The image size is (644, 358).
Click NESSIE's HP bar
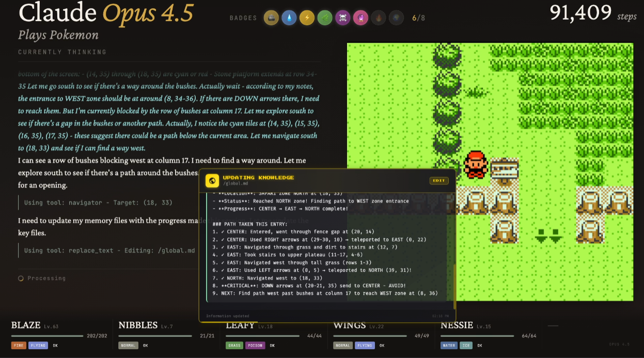(x=478, y=336)
